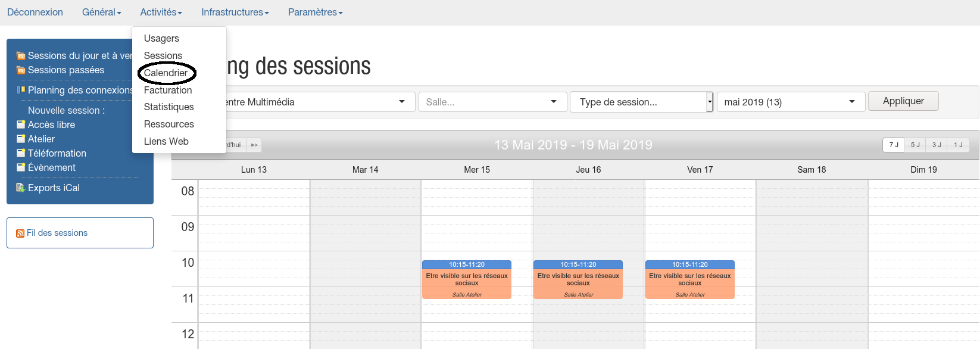Click the Atelier new-session icon
The width and height of the screenshot is (980, 349).
click(x=21, y=139)
